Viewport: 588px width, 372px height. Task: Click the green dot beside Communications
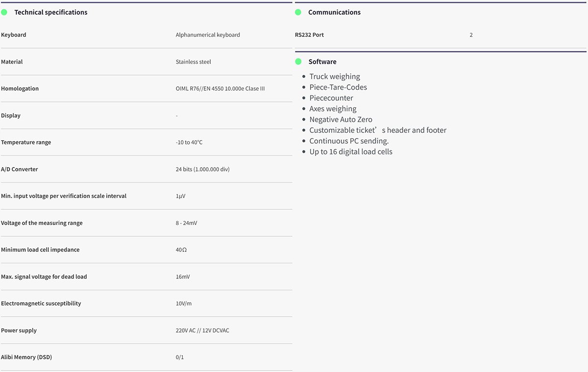(x=298, y=12)
